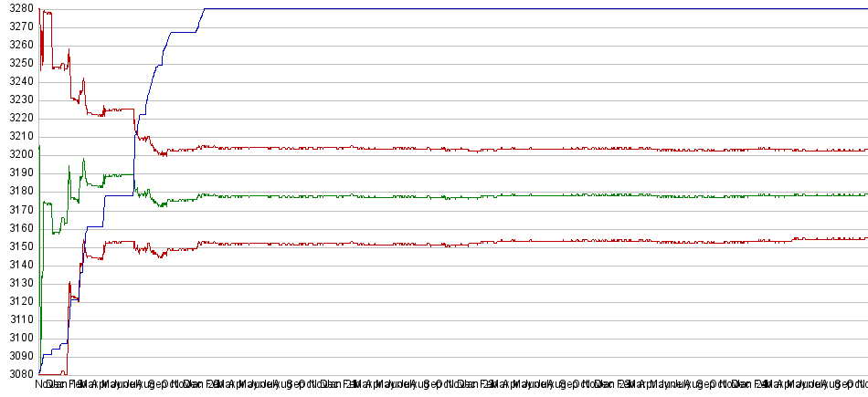Select the 3210 y-axis label
Screen dimensions: 868x397
pyautogui.click(x=18, y=136)
